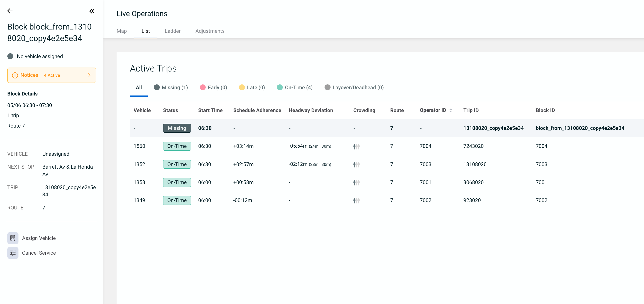Filter trips by Missing (1)
The height and width of the screenshot is (304, 644).
pyautogui.click(x=171, y=87)
